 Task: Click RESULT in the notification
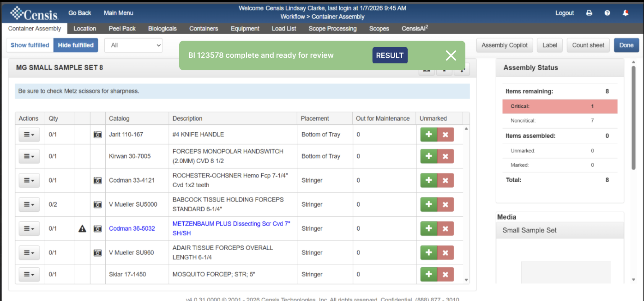click(390, 55)
